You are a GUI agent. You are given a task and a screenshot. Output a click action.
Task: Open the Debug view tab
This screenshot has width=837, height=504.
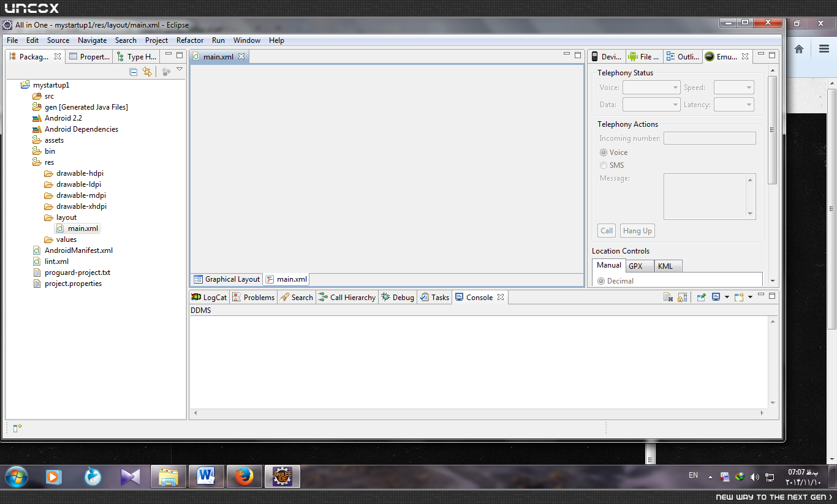(398, 298)
